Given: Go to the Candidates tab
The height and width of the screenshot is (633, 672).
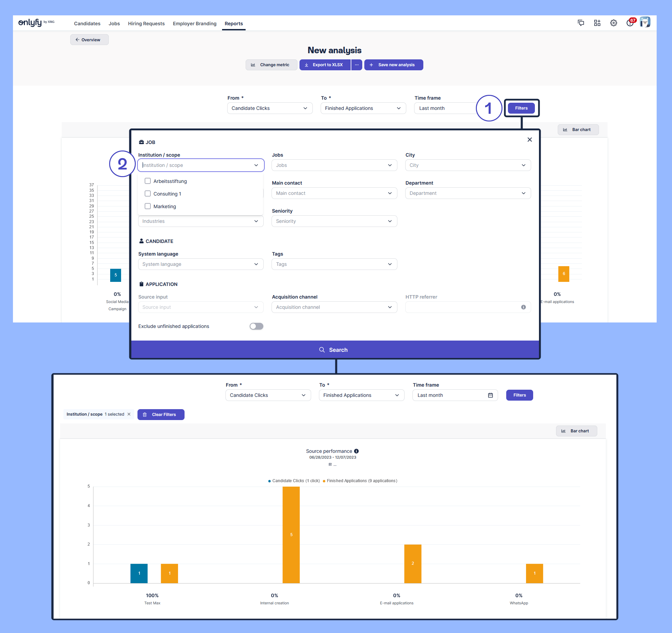Looking at the screenshot, I should (x=87, y=24).
